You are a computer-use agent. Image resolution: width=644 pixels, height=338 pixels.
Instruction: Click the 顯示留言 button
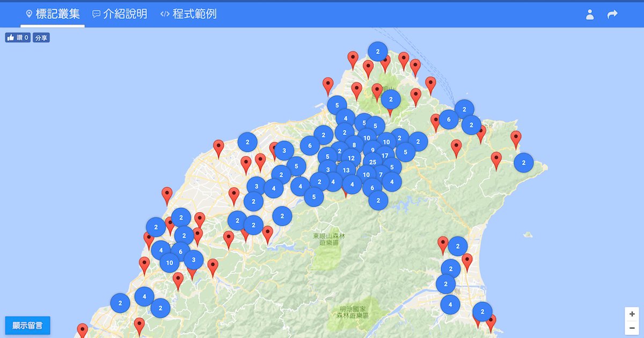click(27, 325)
